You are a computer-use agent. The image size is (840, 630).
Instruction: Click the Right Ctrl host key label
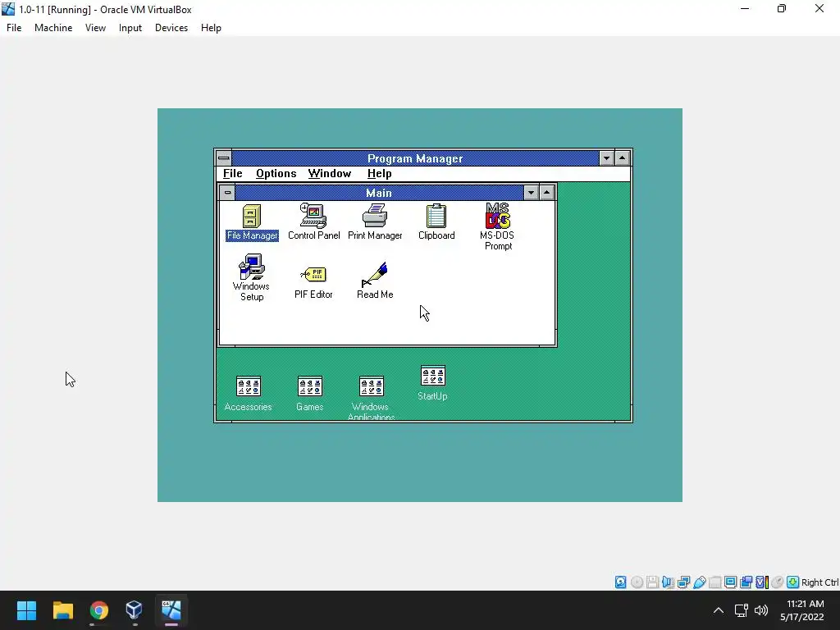pos(819,582)
